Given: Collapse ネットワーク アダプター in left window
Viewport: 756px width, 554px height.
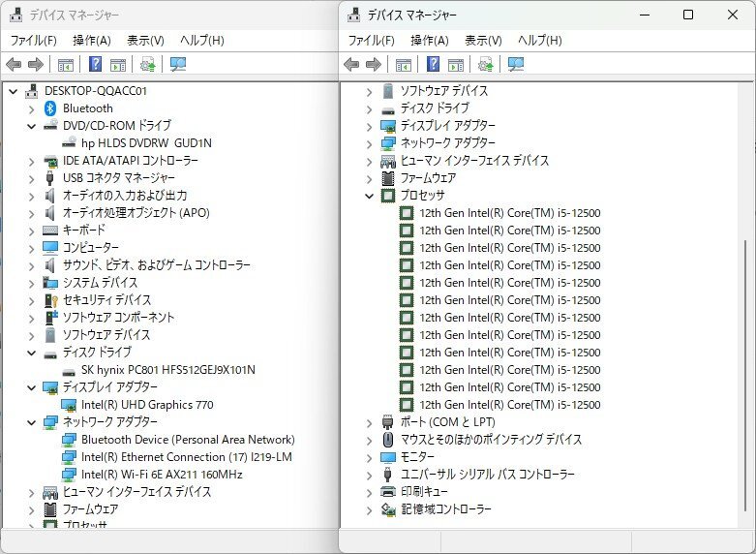Looking at the screenshot, I should click(x=32, y=422).
